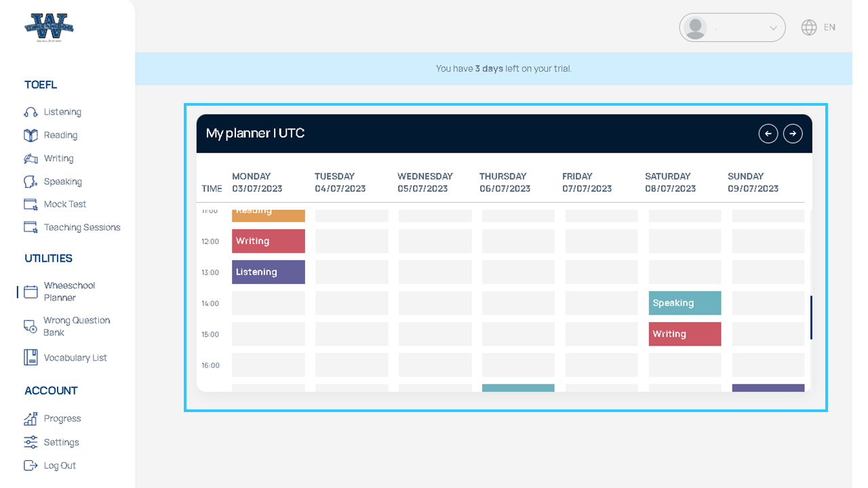The width and height of the screenshot is (868, 488).
Task: Open the Speaking section in sidebar
Action: click(62, 182)
